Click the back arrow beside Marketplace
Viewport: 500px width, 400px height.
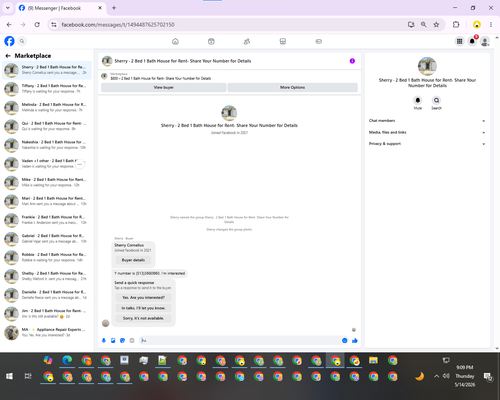click(8, 56)
